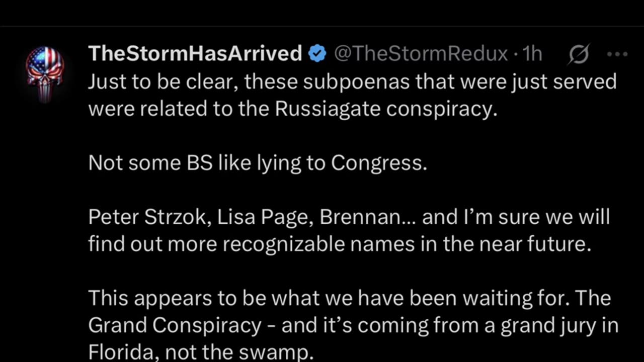The width and height of the screenshot is (644, 362).
Task: Open the skull flag profile avatar
Action: click(x=45, y=74)
